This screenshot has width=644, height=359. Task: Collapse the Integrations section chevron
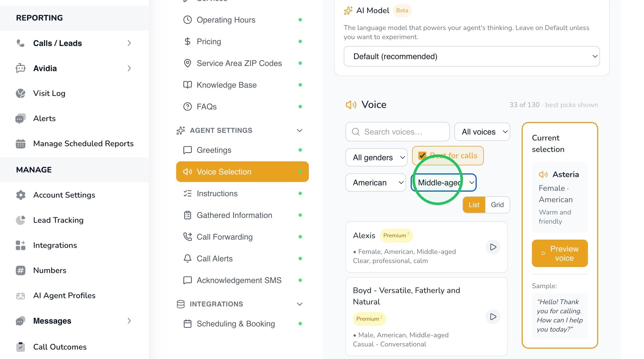tap(300, 304)
